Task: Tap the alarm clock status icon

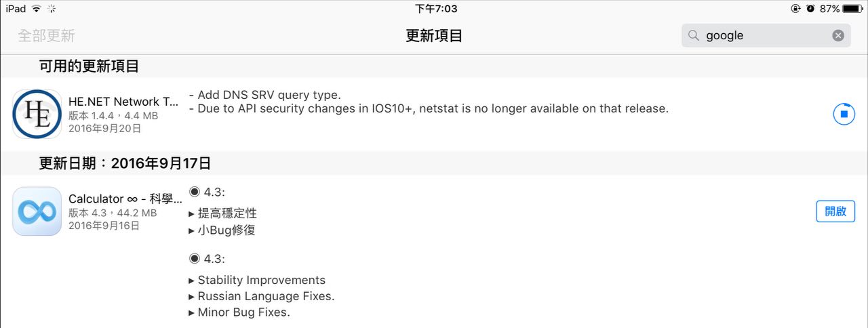Action: [x=810, y=9]
